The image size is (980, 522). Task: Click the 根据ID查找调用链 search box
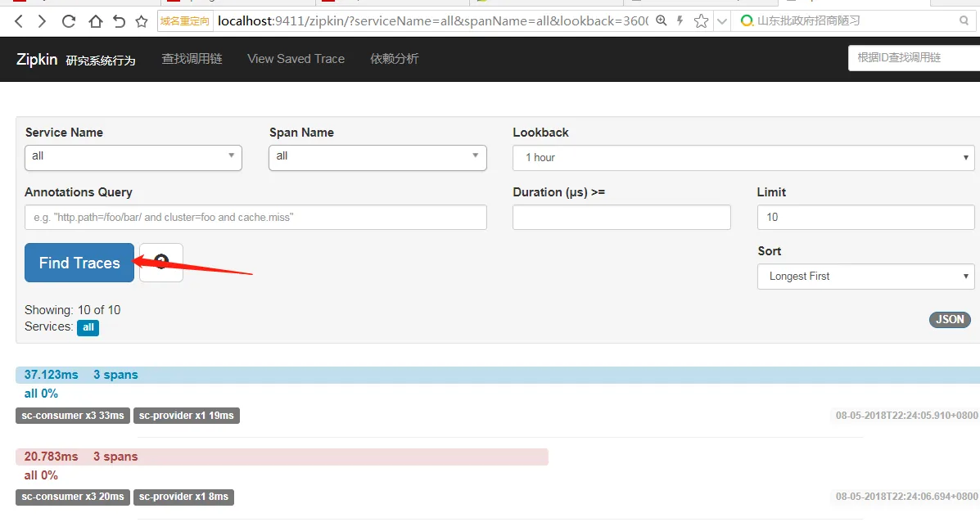(914, 58)
